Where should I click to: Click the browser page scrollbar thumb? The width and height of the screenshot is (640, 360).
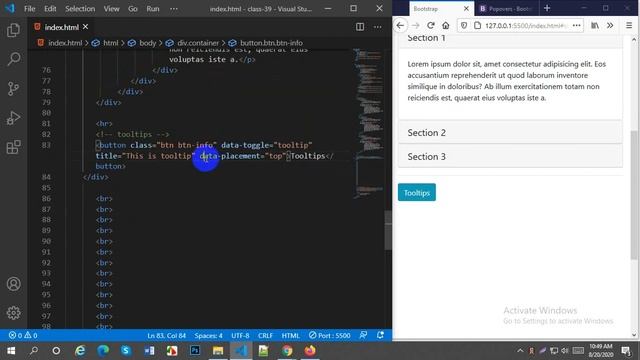click(634, 195)
